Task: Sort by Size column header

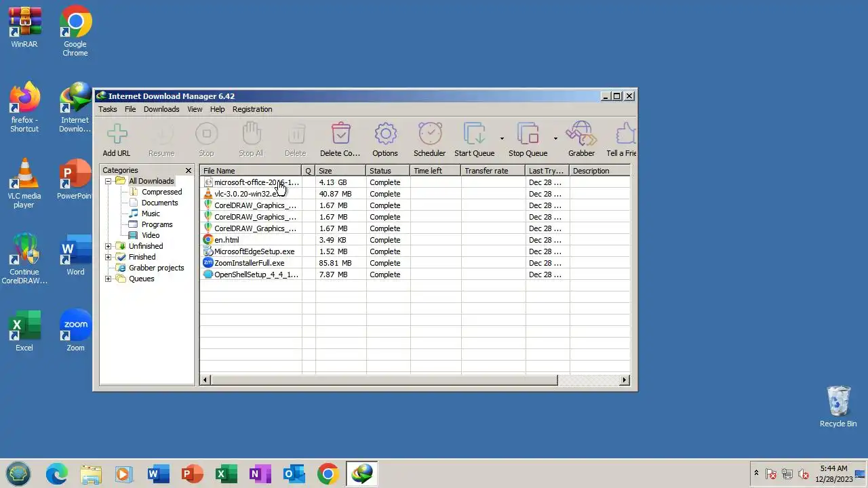Action: pyautogui.click(x=340, y=171)
